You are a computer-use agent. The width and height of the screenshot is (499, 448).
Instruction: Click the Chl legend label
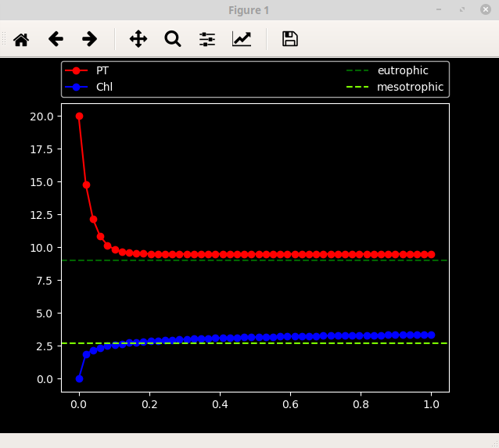coord(104,87)
